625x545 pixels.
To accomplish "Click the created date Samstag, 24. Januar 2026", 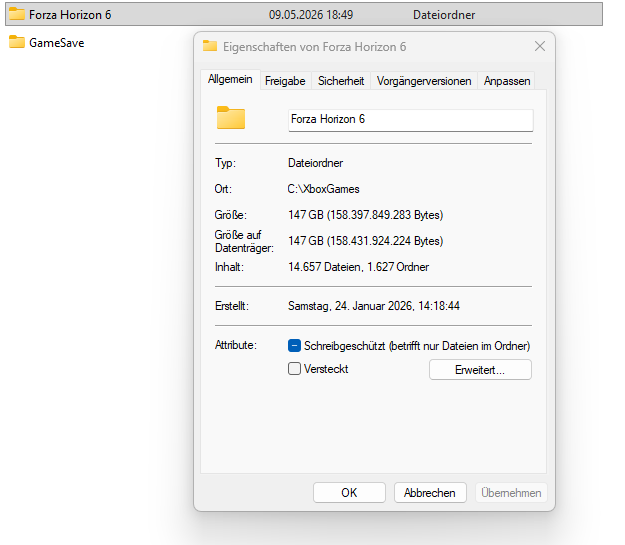I will (x=374, y=306).
